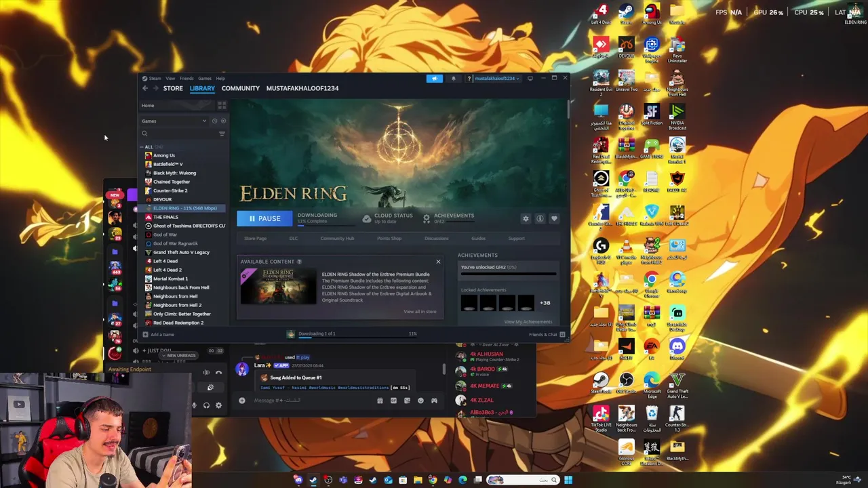This screenshot has width=868, height=488.
Task: Open the STORE tab
Action: click(173, 88)
